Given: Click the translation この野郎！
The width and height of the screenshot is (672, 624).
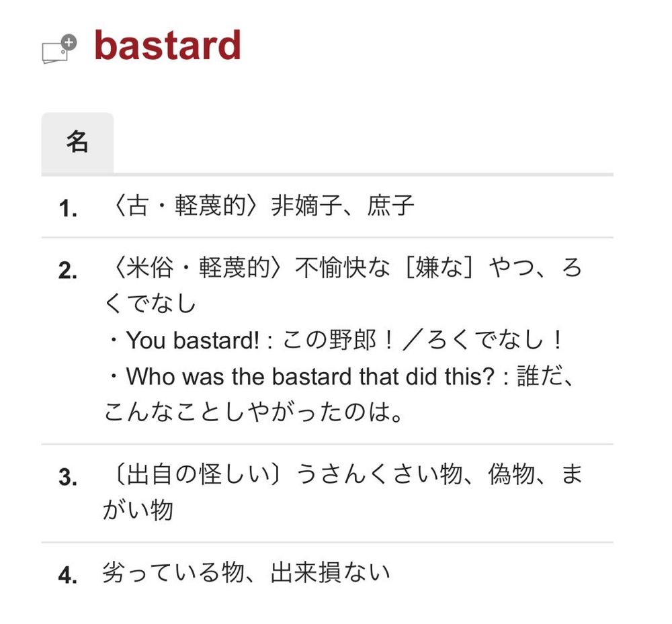Looking at the screenshot, I should [339, 340].
